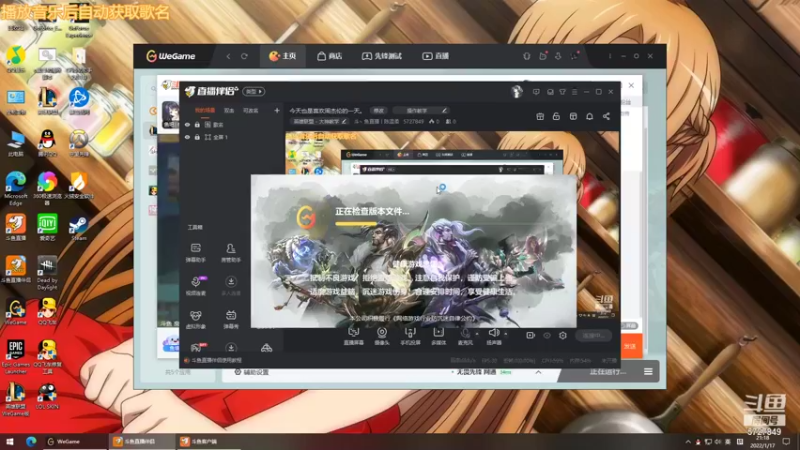Open the WeGame 先锋测试 tab
800x450 pixels.
coord(382,56)
